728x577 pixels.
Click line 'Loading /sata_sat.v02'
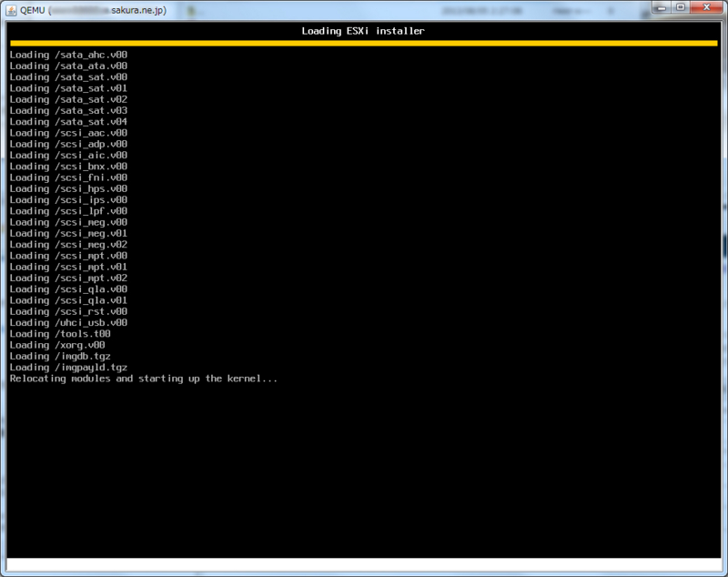coord(68,99)
